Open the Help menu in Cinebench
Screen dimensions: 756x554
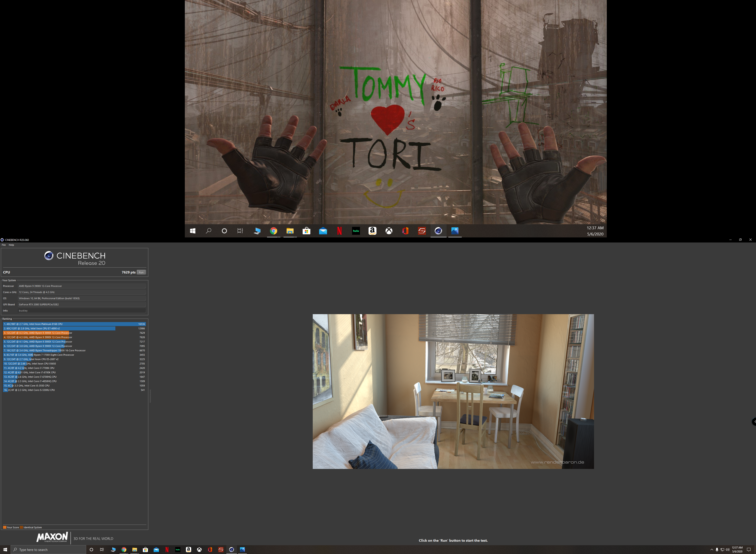11,245
